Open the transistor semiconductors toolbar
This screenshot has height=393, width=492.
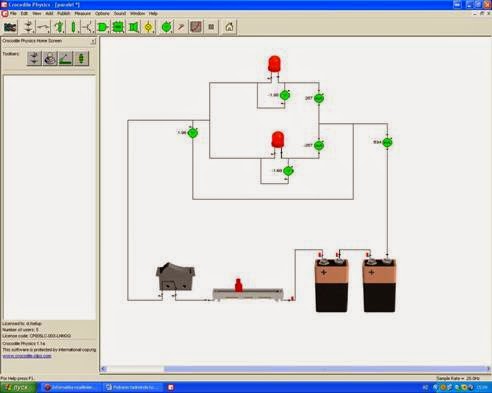(88, 27)
